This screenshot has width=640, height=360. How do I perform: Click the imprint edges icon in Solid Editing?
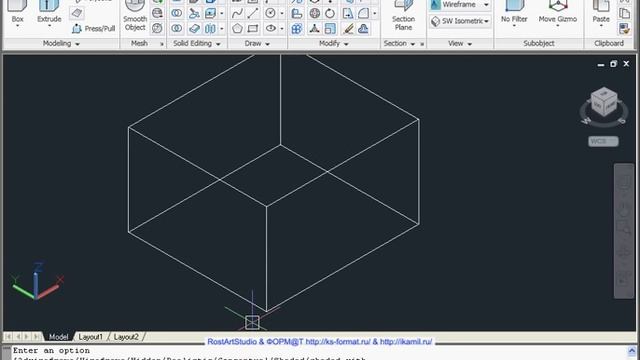point(211,13)
